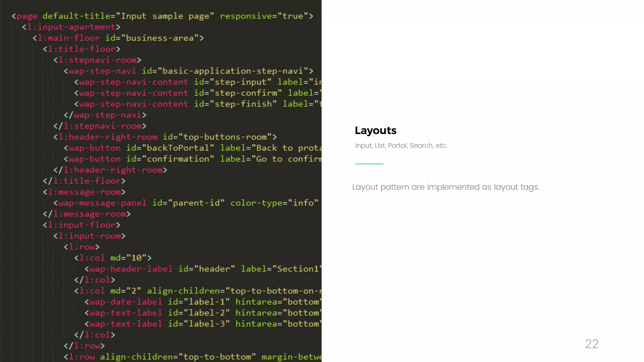Viewport: 644px width, 362px height.
Task: Click the l:header-right-room top-buttons-room opening line
Action: point(165,137)
